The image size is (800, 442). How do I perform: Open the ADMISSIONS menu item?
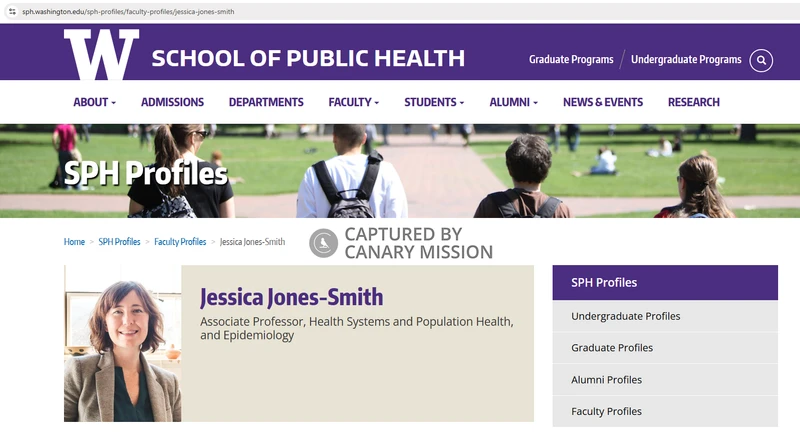coord(172,102)
